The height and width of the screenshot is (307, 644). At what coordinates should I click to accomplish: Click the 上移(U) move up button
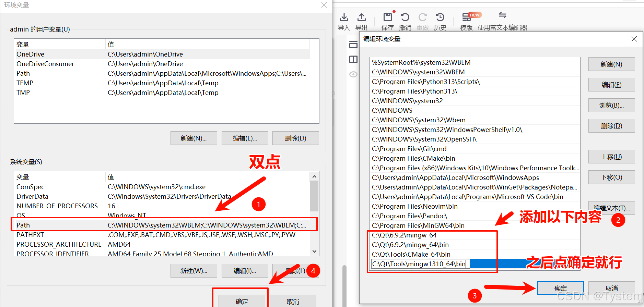(x=611, y=157)
